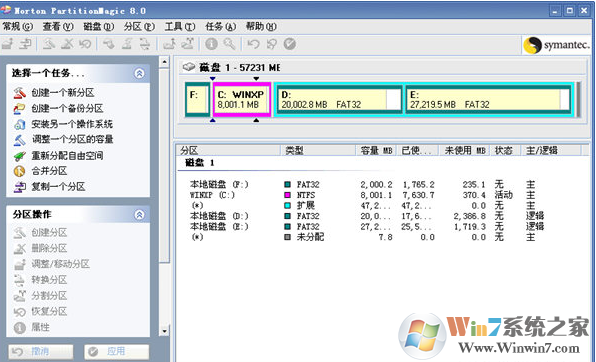This screenshot has height=362, width=596.
Task: Click the 未使用 MB column header
Action: point(464,151)
